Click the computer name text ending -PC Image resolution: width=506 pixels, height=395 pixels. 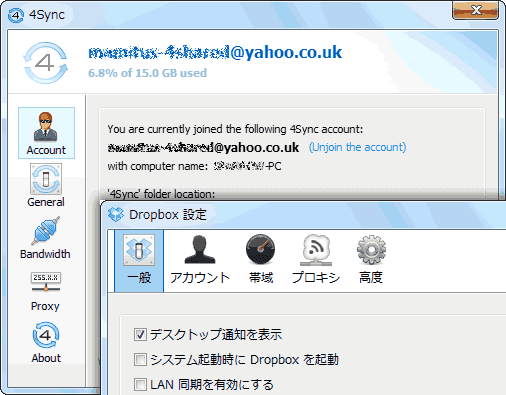click(248, 166)
